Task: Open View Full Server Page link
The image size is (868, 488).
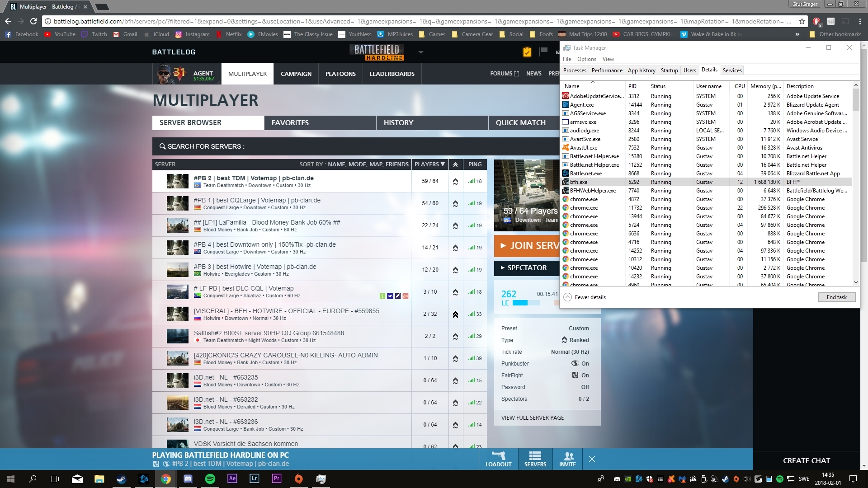Action: point(532,418)
